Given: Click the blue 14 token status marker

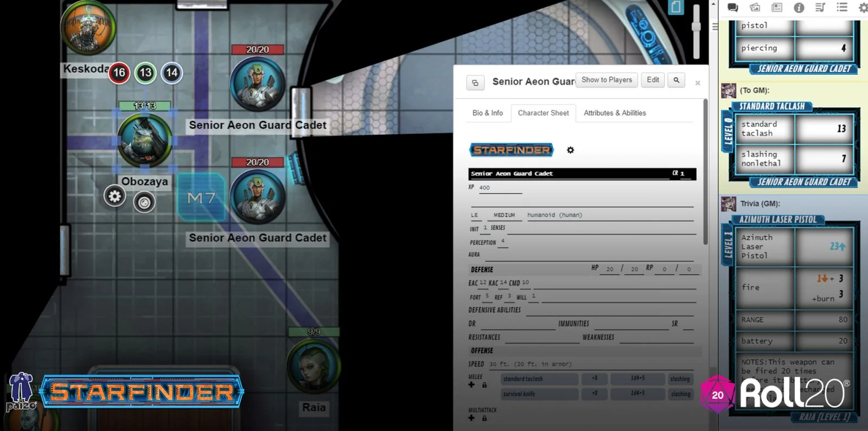Looking at the screenshot, I should pyautogui.click(x=171, y=73).
